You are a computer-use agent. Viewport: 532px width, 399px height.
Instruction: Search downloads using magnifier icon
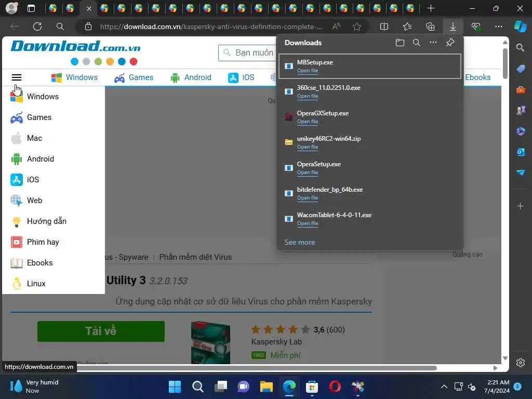(417, 43)
